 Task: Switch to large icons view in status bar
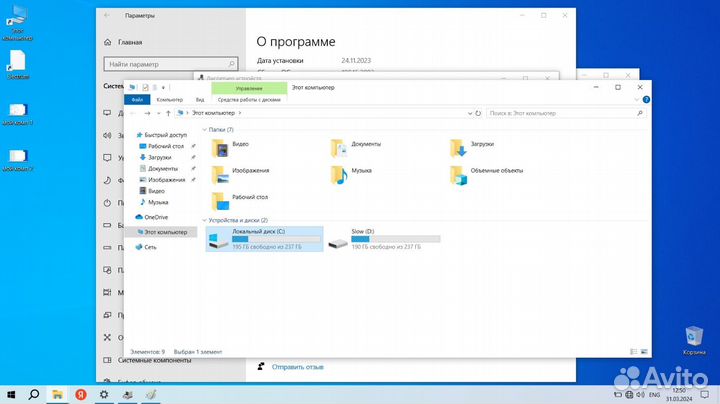(x=644, y=352)
